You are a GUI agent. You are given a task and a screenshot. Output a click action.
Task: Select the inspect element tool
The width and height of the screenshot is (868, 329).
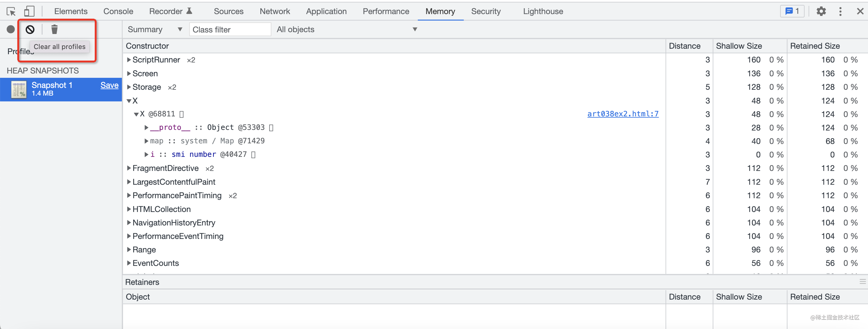tap(11, 11)
